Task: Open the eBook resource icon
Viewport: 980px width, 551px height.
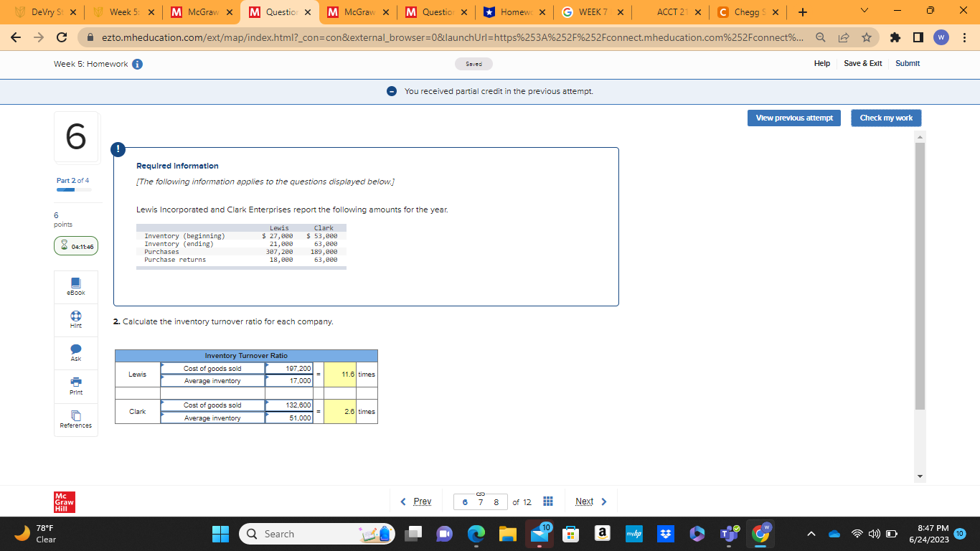Action: pyautogui.click(x=75, y=287)
